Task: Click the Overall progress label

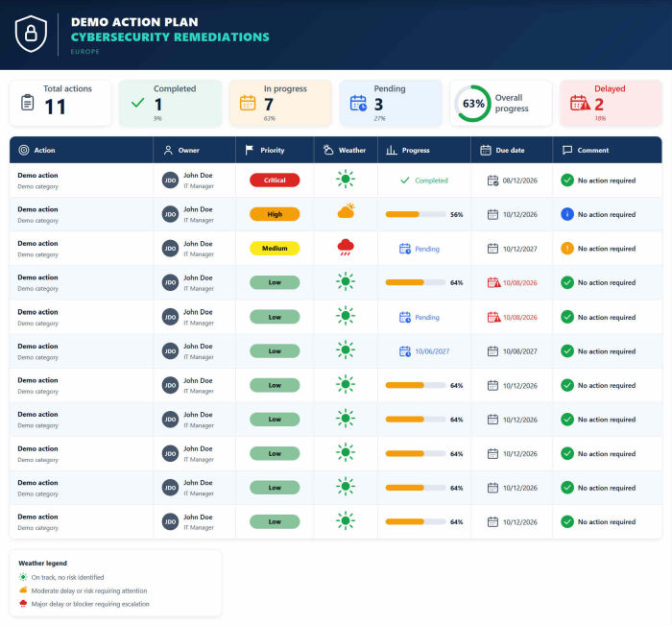Action: tap(512, 103)
